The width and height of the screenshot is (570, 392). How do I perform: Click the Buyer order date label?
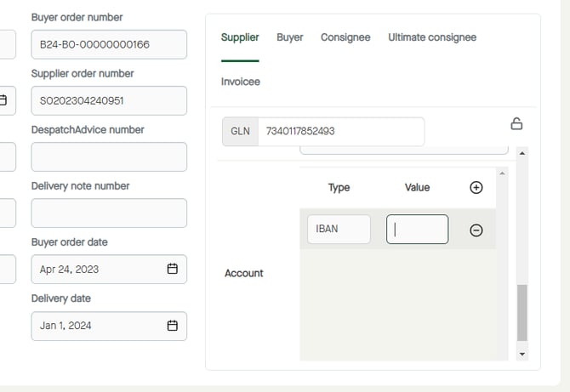pos(70,242)
